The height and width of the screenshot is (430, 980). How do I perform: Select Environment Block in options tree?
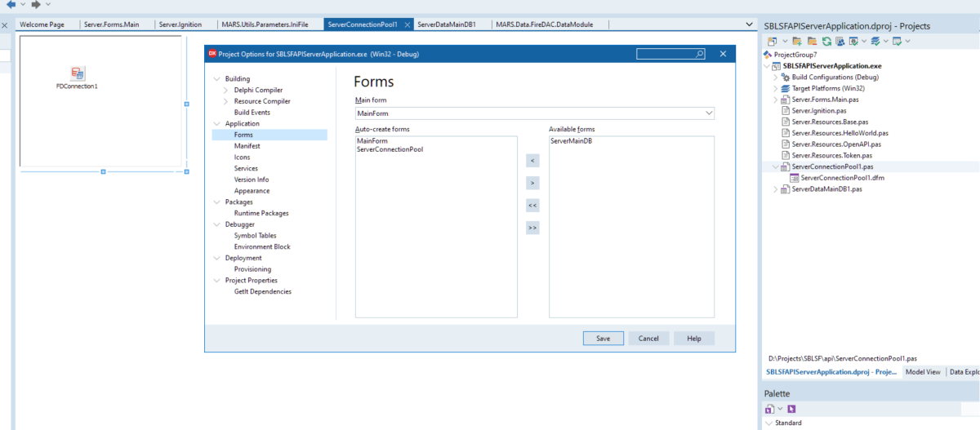pos(262,246)
